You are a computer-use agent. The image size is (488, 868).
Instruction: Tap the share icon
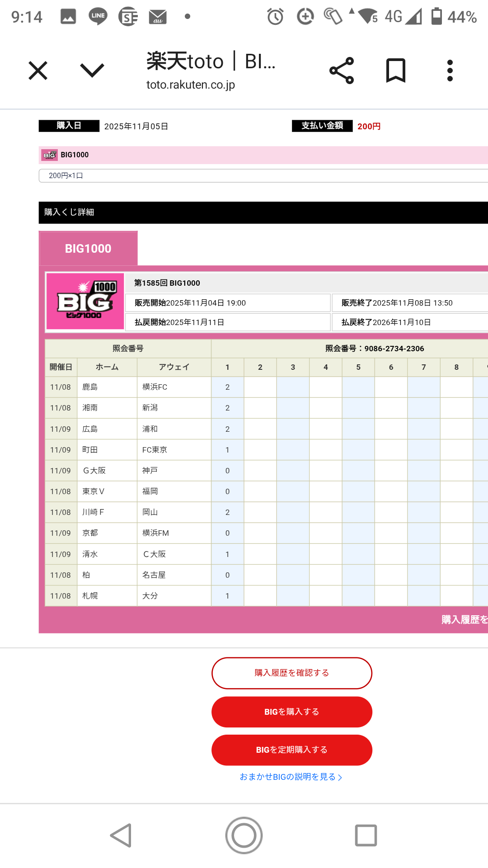click(x=342, y=71)
